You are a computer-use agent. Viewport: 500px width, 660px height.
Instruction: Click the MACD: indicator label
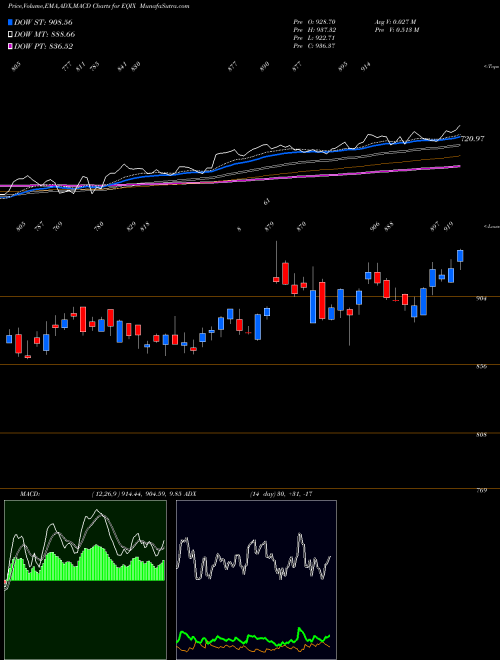[x=30, y=494]
